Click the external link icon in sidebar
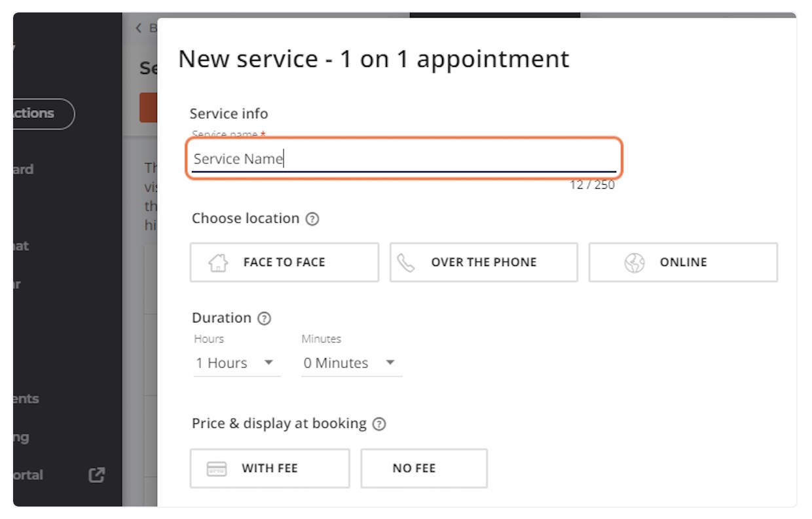 (x=97, y=475)
